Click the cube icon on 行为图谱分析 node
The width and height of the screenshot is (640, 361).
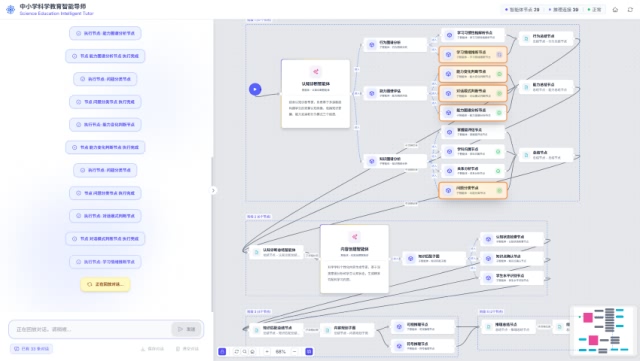click(x=371, y=45)
